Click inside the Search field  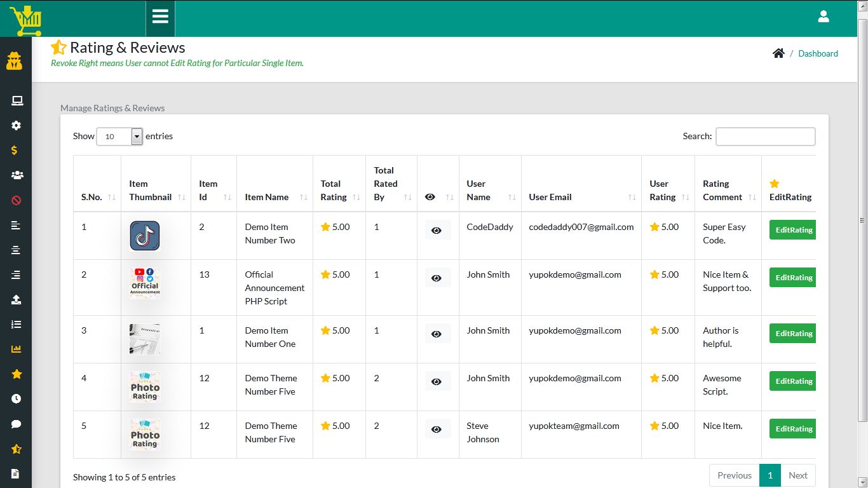click(765, 137)
